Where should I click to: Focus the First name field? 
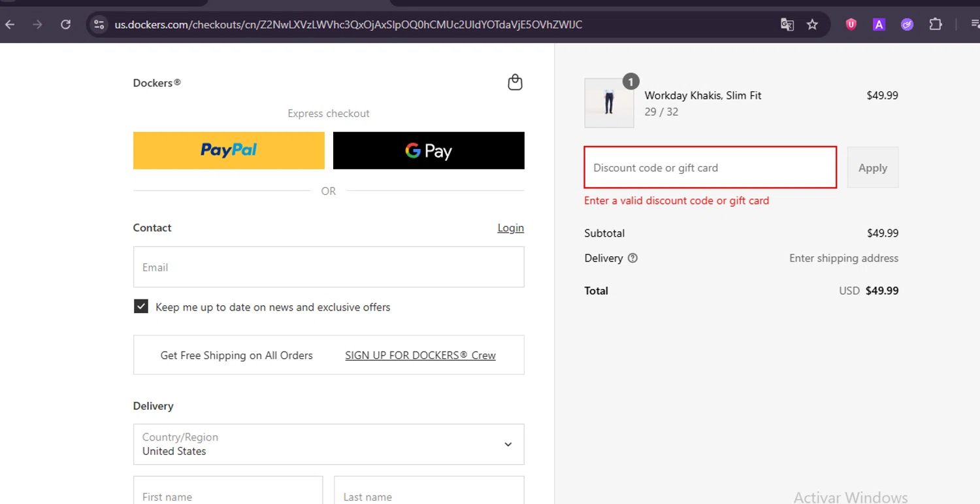coord(228,490)
